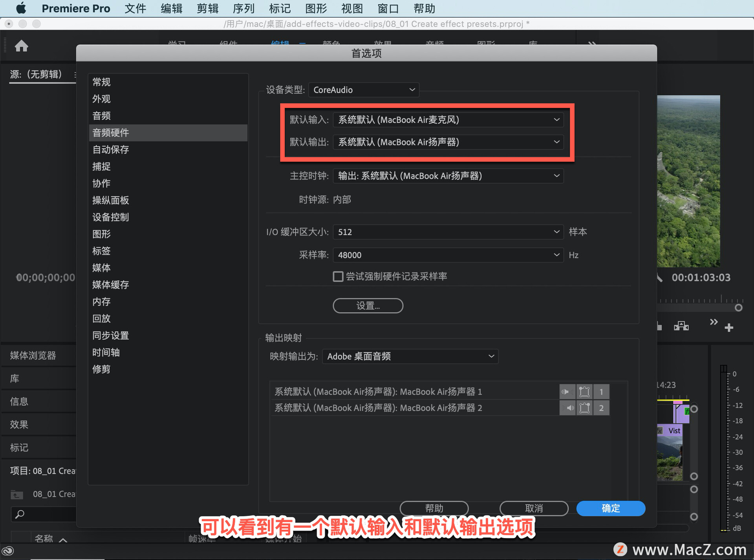Click right speaker icon for MacBook Air speaker 2
The width and height of the screenshot is (754, 560).
(567, 408)
